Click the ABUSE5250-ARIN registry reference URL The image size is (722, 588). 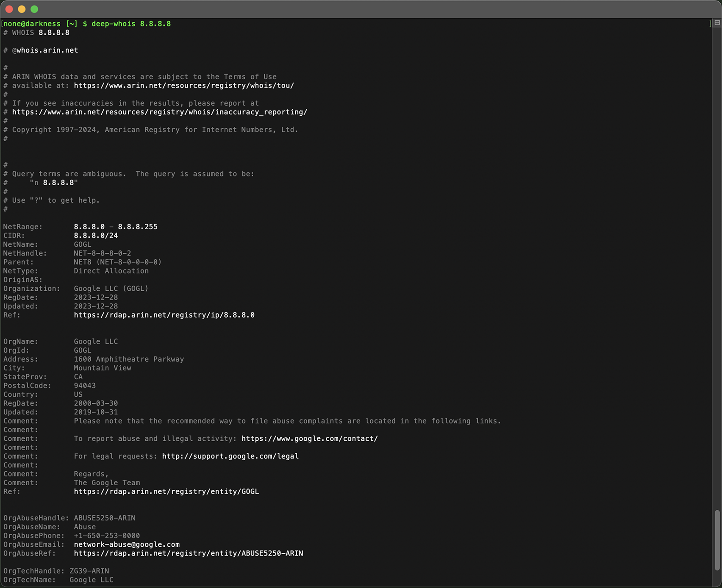(188, 553)
